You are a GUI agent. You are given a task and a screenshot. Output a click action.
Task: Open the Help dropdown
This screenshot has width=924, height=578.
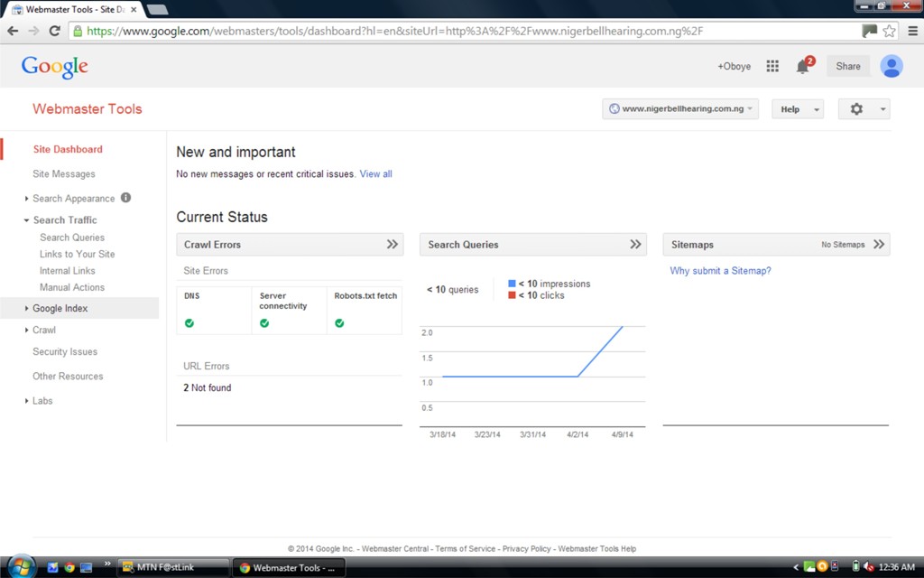(x=798, y=109)
